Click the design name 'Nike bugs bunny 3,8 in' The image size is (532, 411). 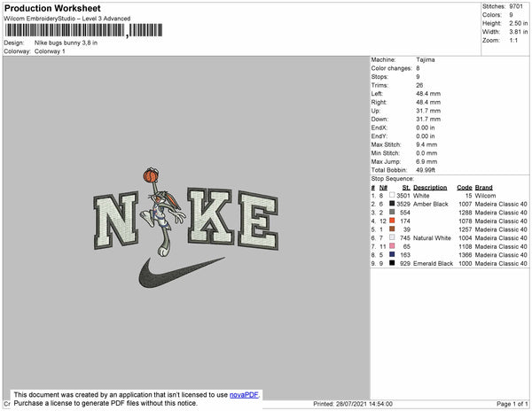(66, 43)
